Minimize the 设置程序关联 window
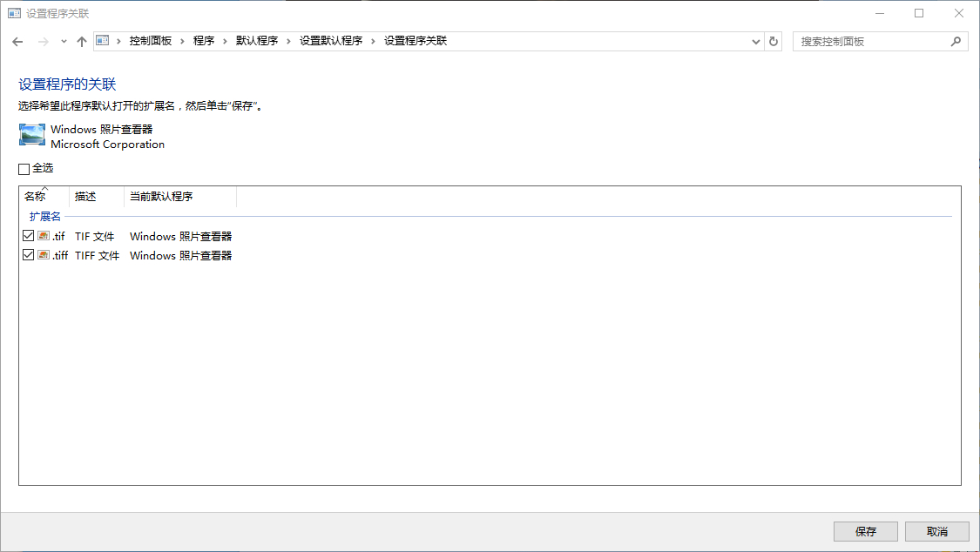980x552 pixels. [879, 13]
